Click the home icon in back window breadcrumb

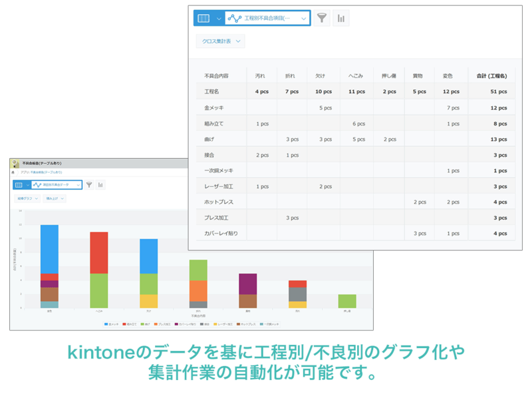pos(13,172)
